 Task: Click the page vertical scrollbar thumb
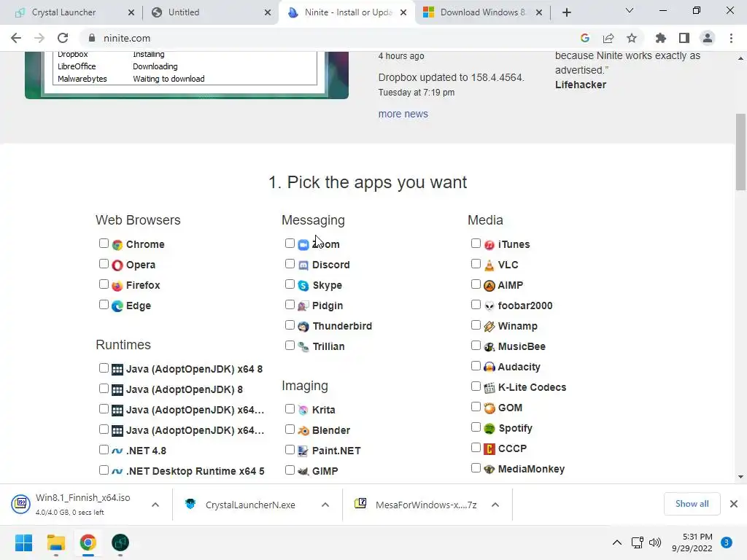[740, 152]
